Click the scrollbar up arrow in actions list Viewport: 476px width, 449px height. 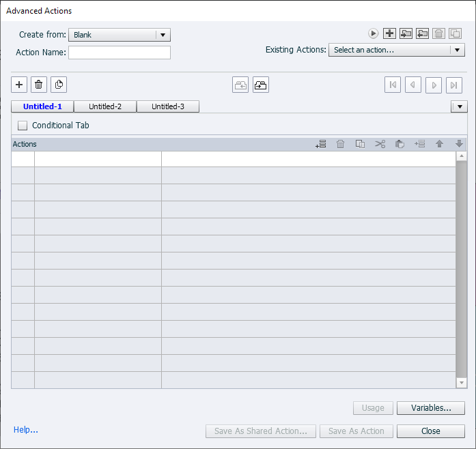[x=462, y=156]
